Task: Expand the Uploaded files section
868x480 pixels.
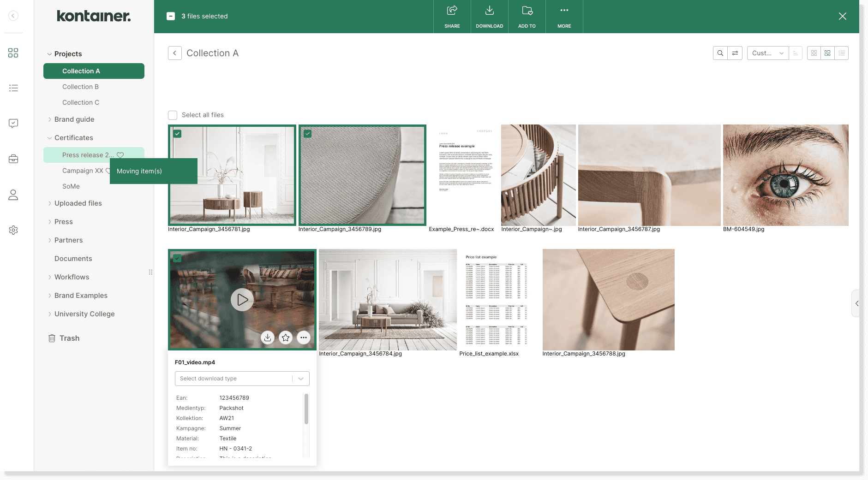Action: (x=51, y=203)
